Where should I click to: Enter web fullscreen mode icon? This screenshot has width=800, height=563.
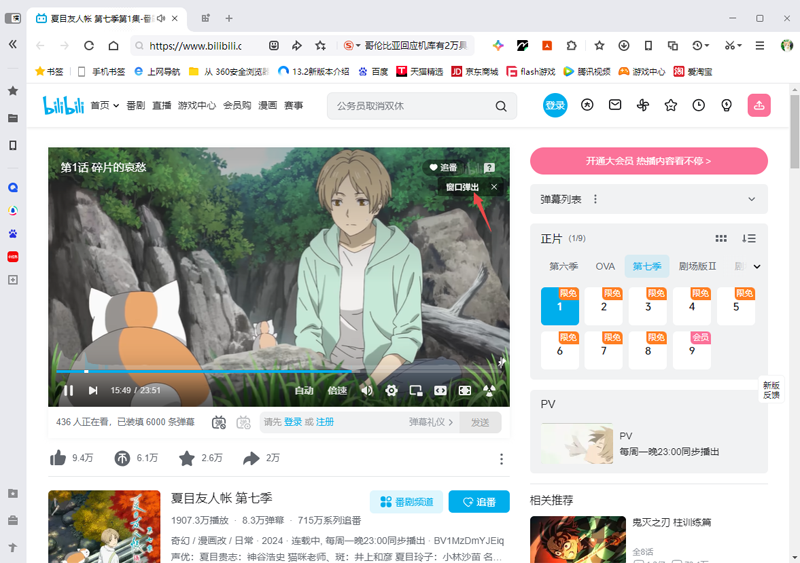click(465, 390)
